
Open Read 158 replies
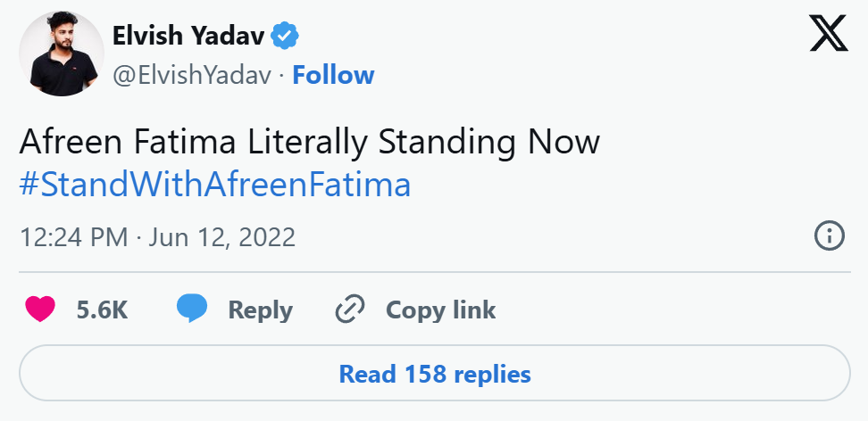434,374
